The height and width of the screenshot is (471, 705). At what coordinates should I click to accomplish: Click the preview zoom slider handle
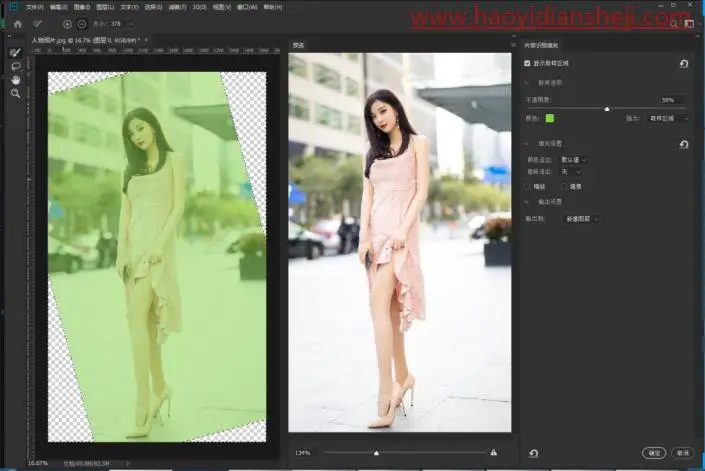376,453
